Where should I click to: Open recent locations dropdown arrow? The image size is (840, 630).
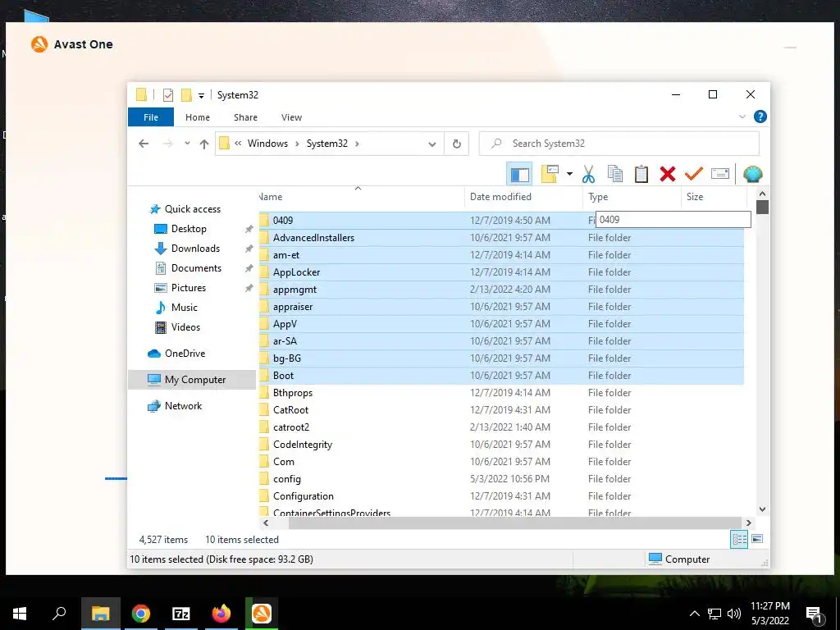(x=187, y=144)
